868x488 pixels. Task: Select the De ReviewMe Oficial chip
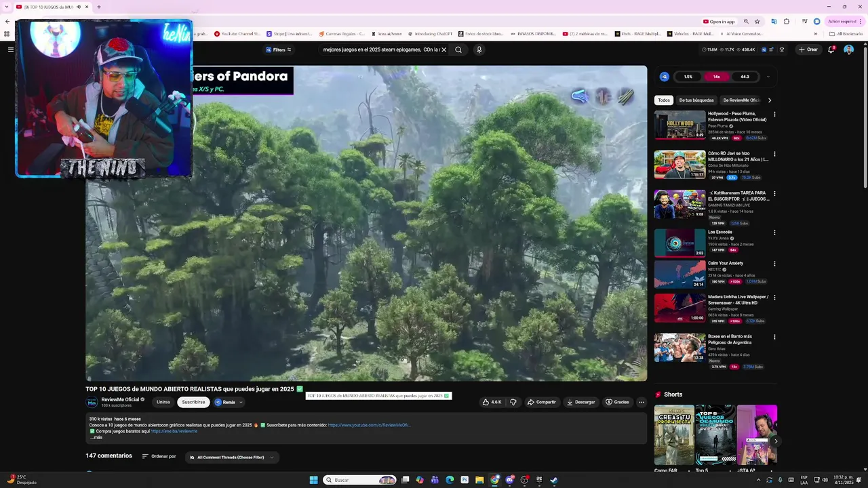(x=741, y=100)
